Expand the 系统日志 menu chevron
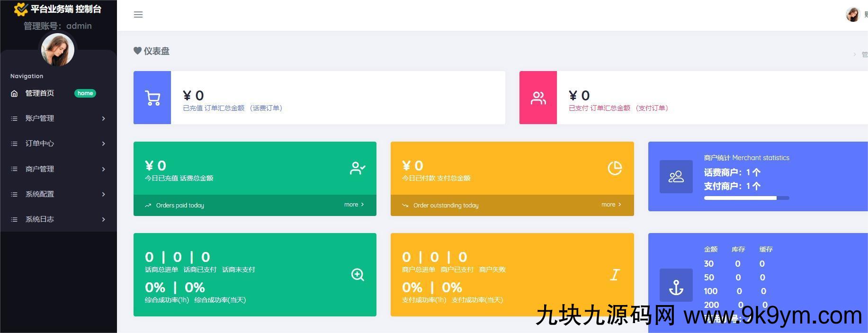Screen dimensions: 868x333 click(103, 219)
